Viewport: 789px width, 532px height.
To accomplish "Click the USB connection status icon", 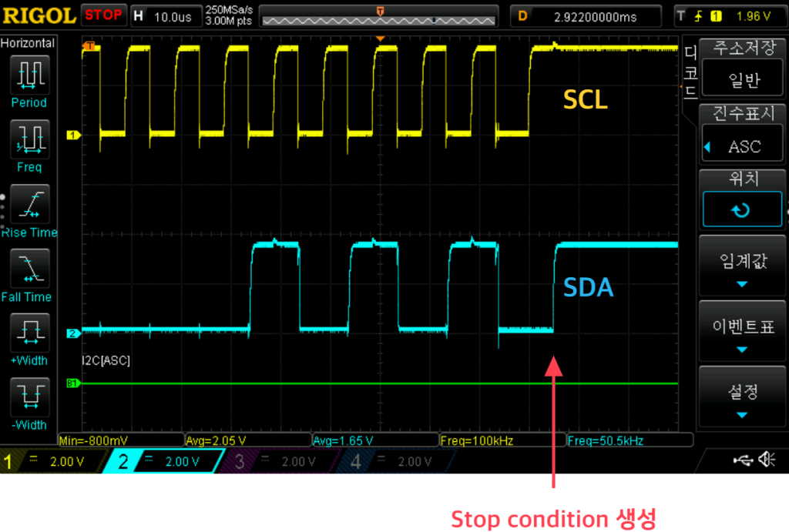I will [744, 460].
